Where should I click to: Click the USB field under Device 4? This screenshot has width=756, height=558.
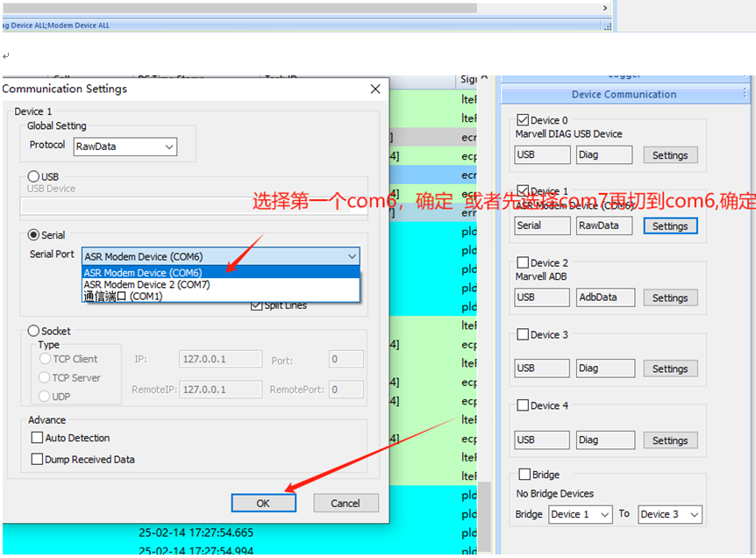[x=542, y=440]
